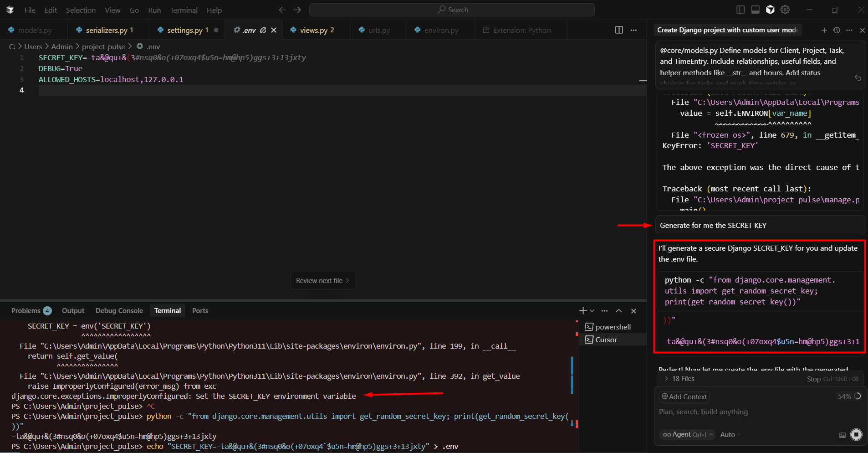Click Review next file button
The height and width of the screenshot is (453, 868).
(323, 281)
